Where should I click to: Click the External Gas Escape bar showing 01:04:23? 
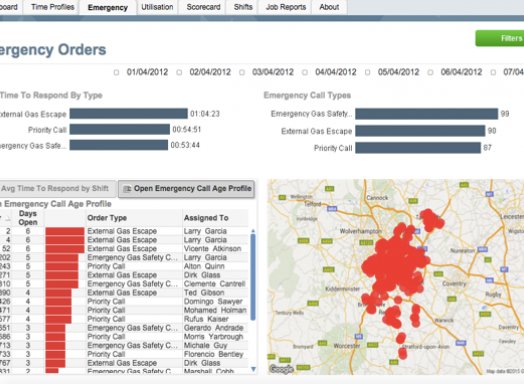tap(129, 113)
